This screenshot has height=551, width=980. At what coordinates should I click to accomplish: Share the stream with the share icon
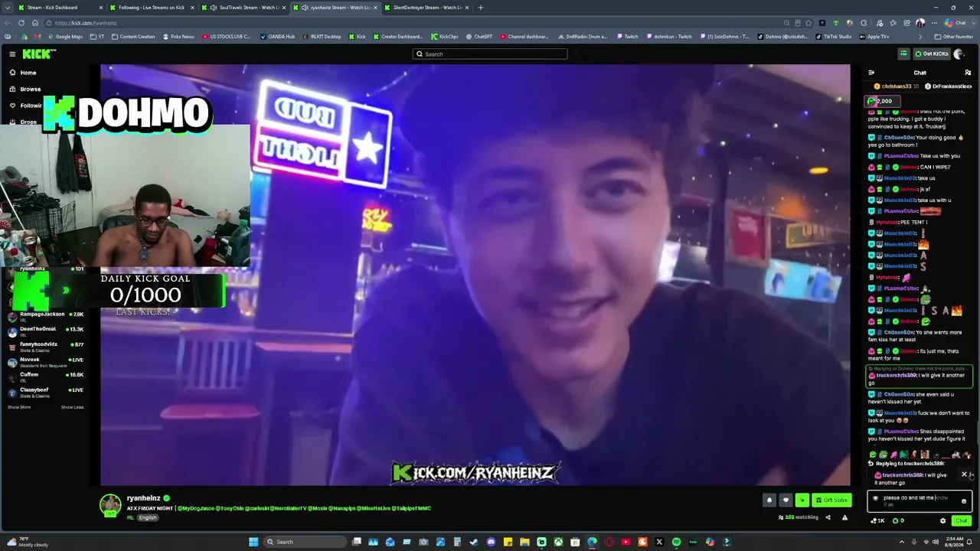click(828, 517)
